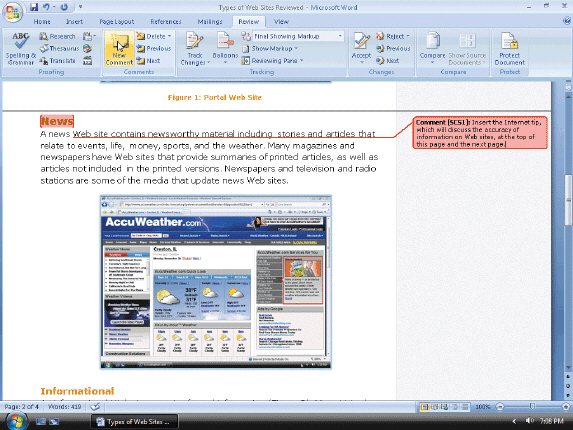Switch to Full Screen Reading view
The image size is (573, 430).
pos(435,407)
